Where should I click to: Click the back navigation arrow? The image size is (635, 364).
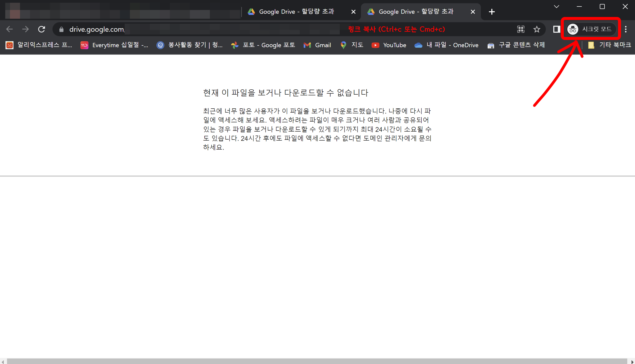(9, 29)
